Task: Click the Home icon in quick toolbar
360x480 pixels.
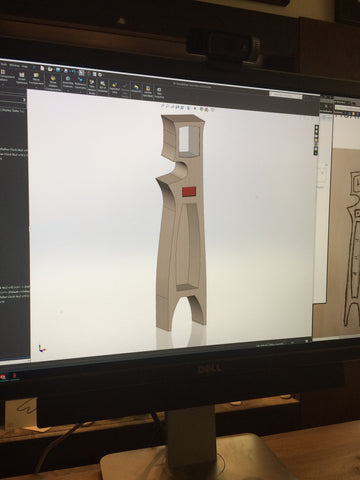Action: coord(34,67)
